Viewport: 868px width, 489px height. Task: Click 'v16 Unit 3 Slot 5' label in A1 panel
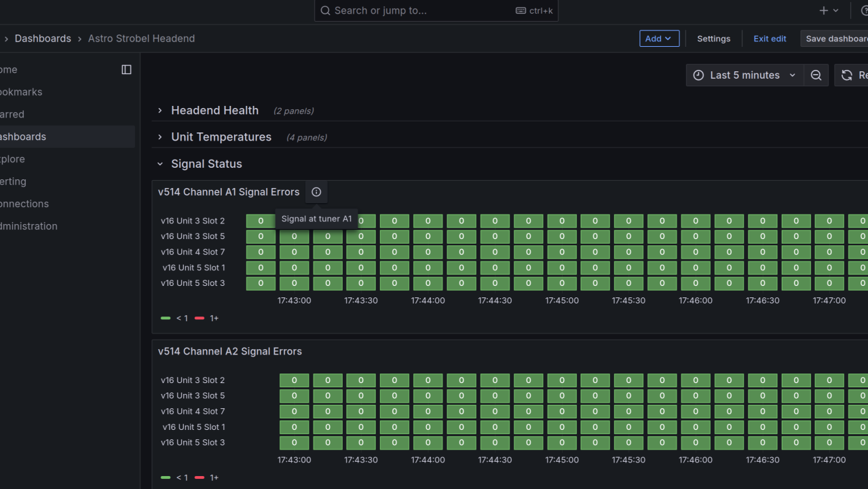click(x=193, y=236)
